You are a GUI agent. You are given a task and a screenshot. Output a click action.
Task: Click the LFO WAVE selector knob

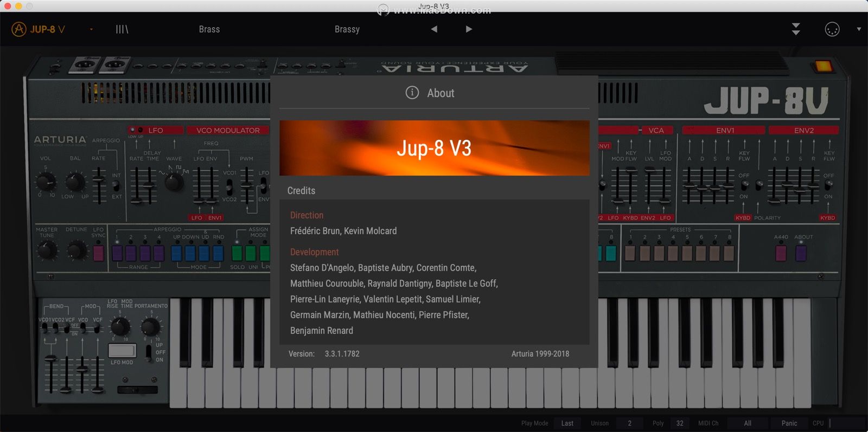tap(174, 182)
